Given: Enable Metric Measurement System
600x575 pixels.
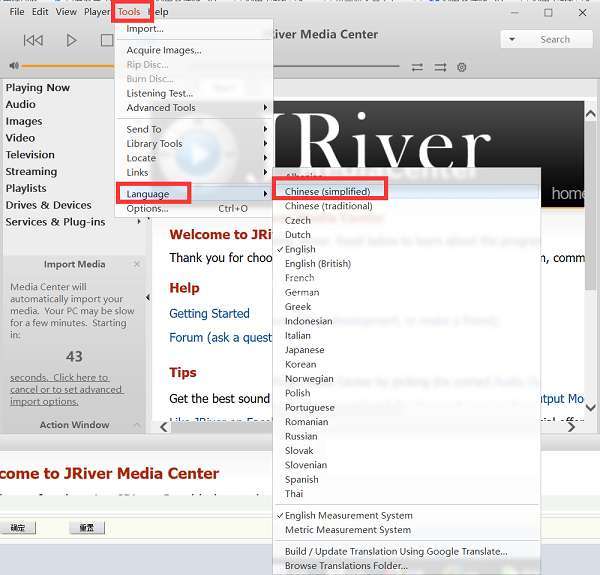Looking at the screenshot, I should point(406,530).
